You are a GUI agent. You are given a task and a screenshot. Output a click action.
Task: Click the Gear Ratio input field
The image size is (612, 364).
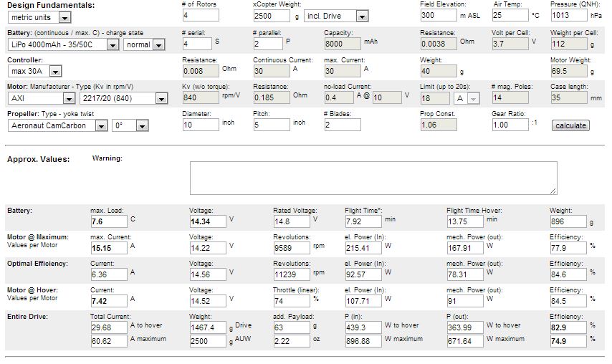(x=510, y=125)
